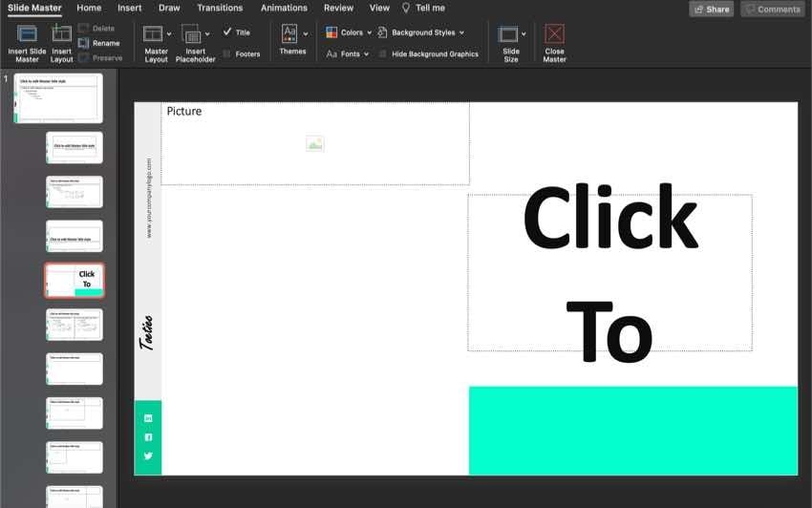Open the Animations tab
Viewport: 812px width, 508px height.
point(284,8)
